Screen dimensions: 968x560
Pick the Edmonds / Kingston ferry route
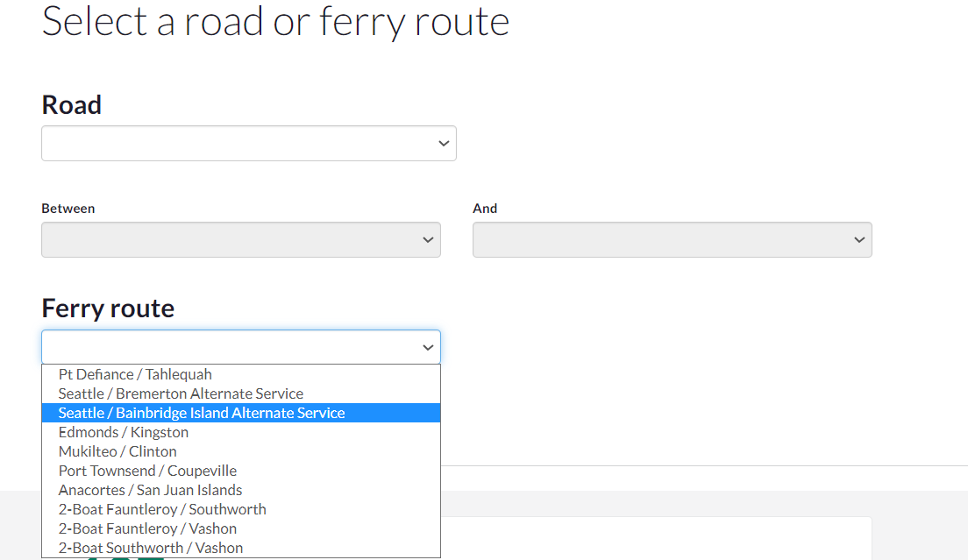coord(124,432)
